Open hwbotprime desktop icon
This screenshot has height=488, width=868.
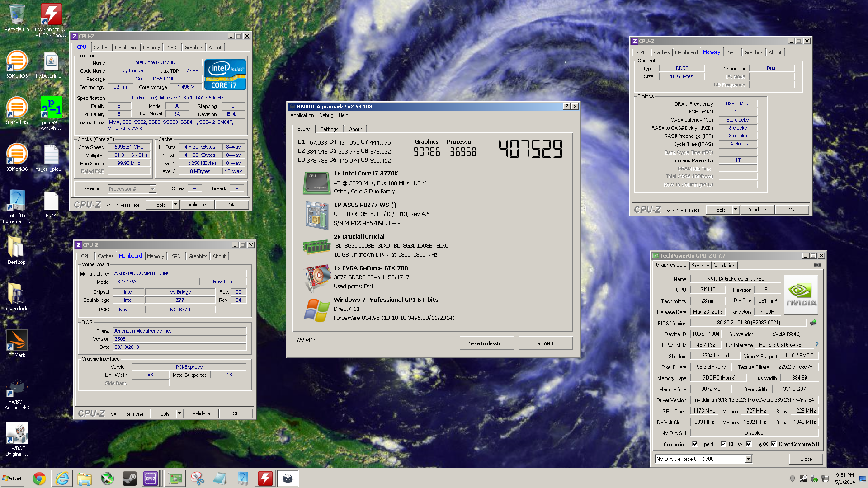(x=51, y=65)
